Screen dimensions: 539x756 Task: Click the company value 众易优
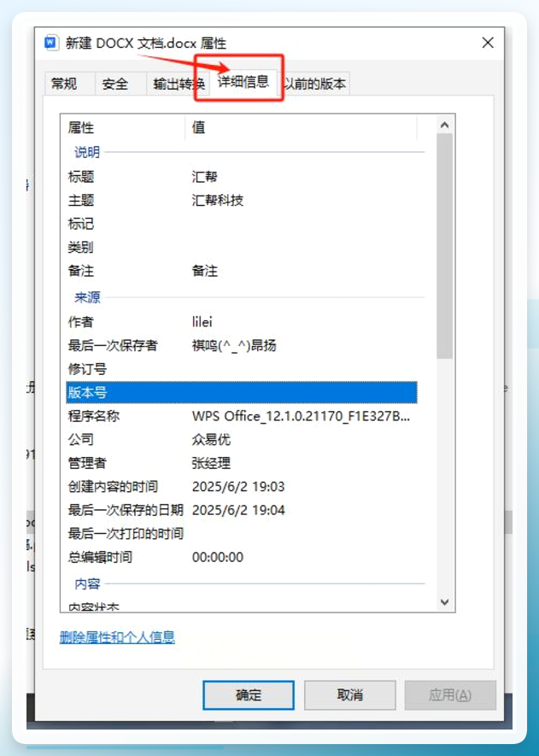point(211,439)
